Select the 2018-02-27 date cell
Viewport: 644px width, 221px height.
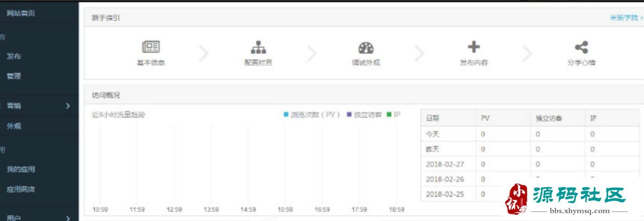tap(445, 164)
